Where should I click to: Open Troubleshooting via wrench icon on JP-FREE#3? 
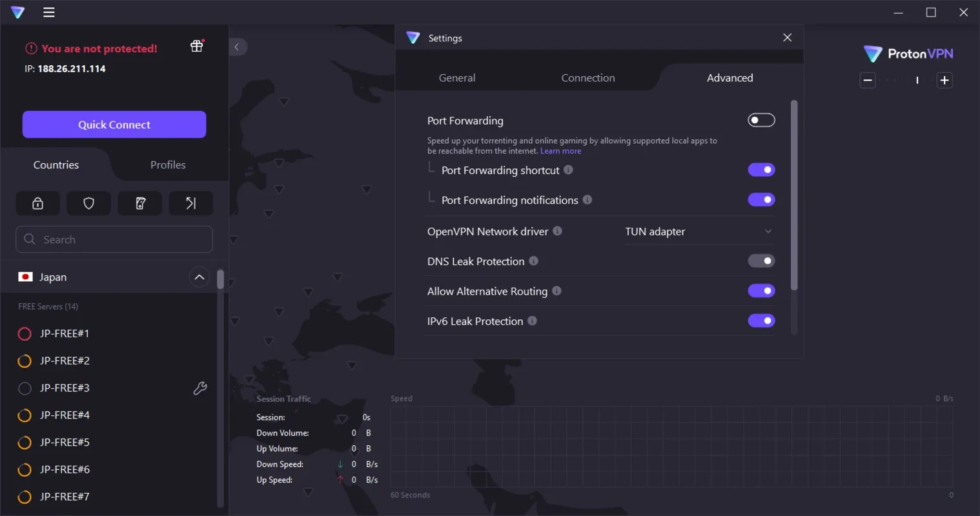pyautogui.click(x=200, y=388)
